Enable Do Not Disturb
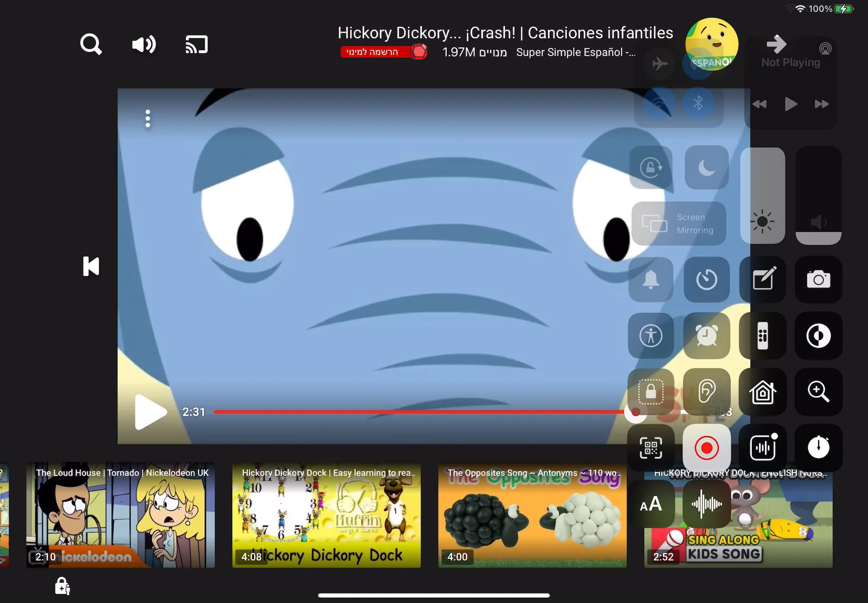Viewport: 868px width, 603px height. (706, 168)
